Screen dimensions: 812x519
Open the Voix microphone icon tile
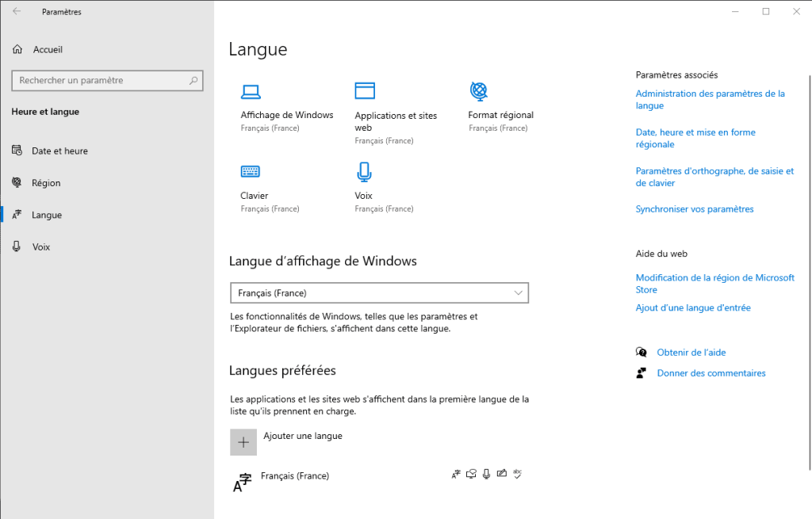[x=364, y=172]
